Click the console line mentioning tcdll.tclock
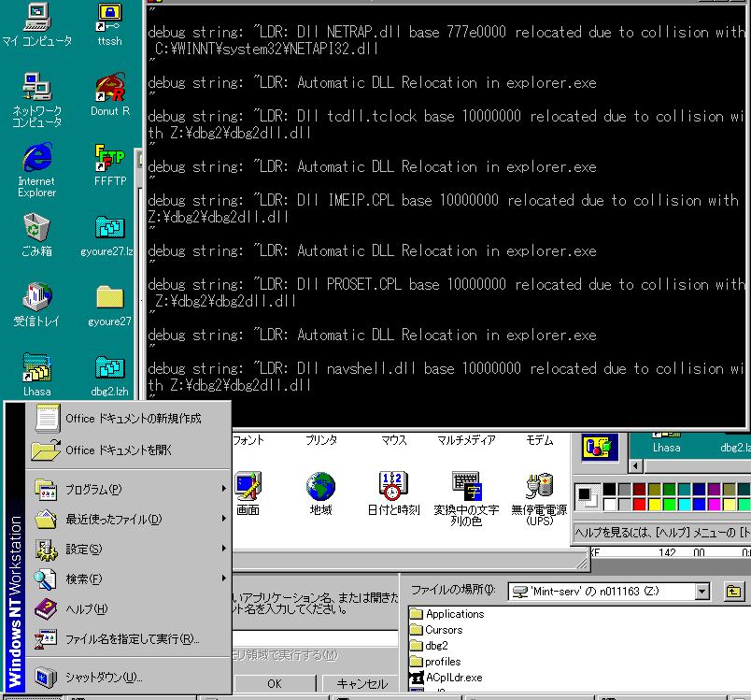This screenshot has height=700, width=751. click(x=446, y=117)
